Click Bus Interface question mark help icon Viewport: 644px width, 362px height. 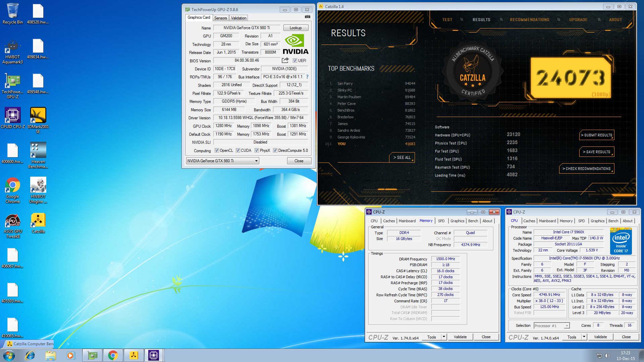pos(307,77)
